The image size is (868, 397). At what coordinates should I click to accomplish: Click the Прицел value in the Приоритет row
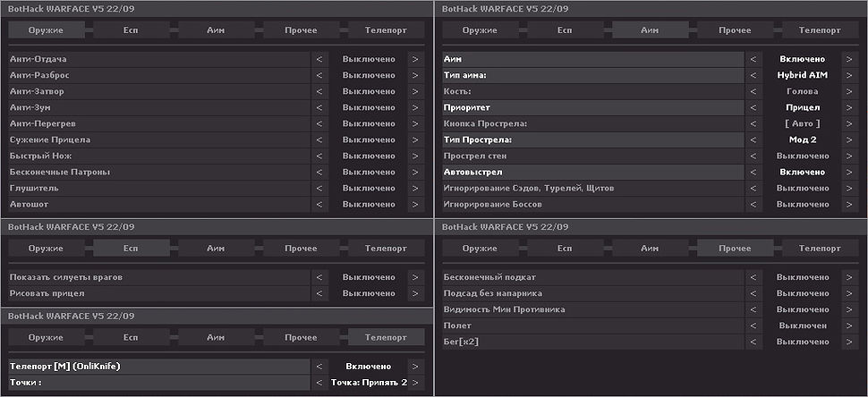tap(802, 107)
